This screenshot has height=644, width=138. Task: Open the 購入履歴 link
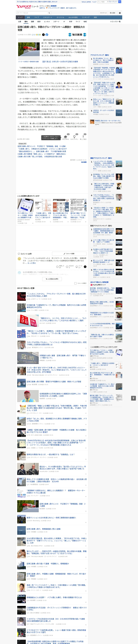(112, 13)
